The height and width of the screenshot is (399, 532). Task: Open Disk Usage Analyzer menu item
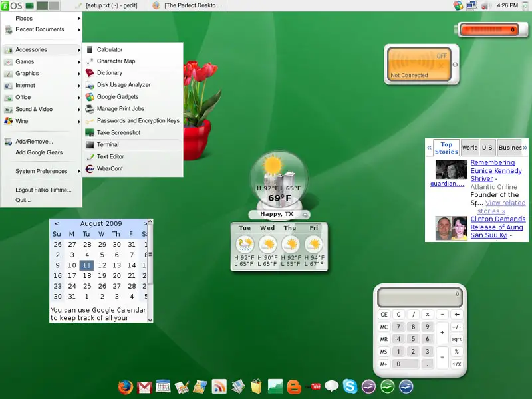click(x=132, y=85)
